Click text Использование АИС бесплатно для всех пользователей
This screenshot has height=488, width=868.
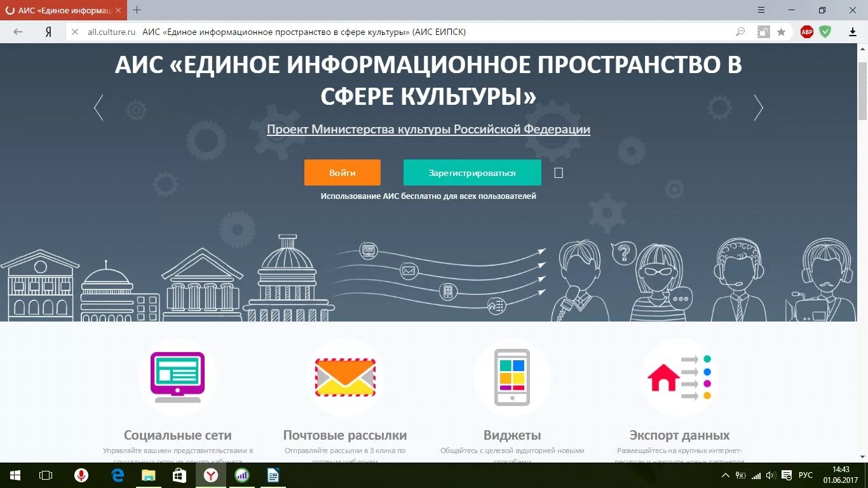coord(428,196)
